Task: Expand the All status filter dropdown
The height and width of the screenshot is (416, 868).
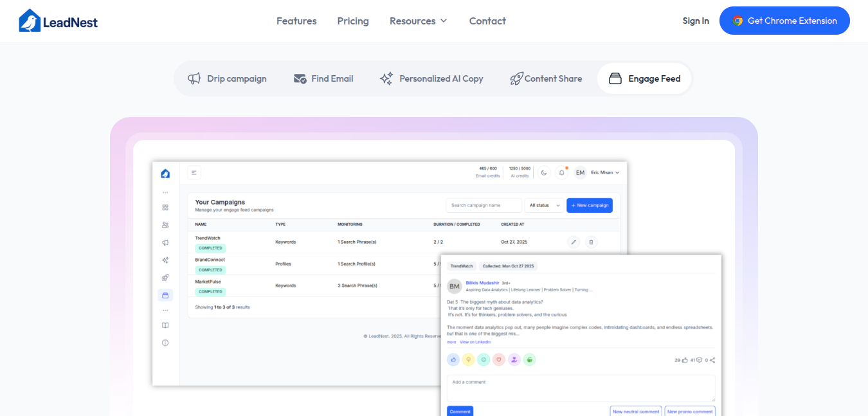Action: click(543, 205)
